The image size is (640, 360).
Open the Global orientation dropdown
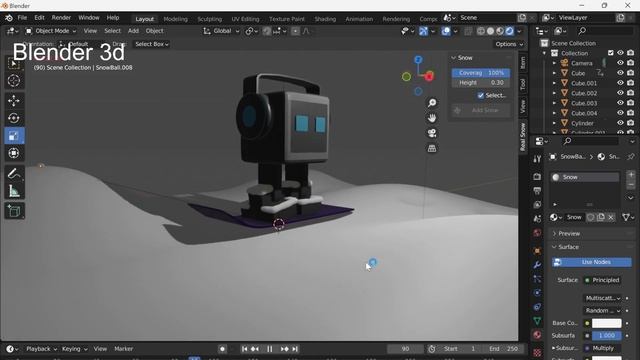coord(221,31)
